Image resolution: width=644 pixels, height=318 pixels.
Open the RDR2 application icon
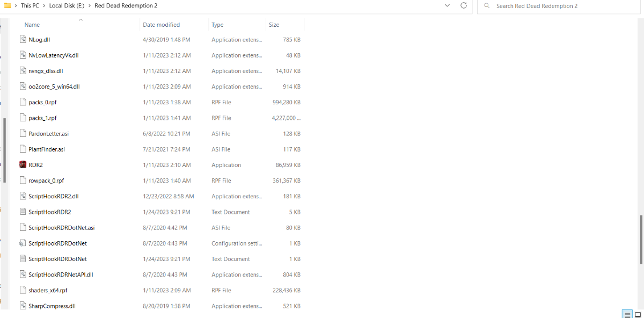click(23, 165)
